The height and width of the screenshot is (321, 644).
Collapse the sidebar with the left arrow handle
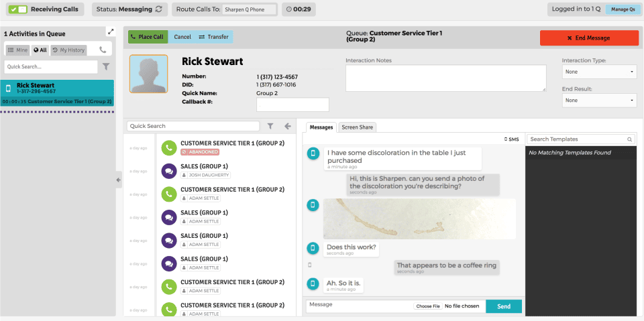pos(119,180)
